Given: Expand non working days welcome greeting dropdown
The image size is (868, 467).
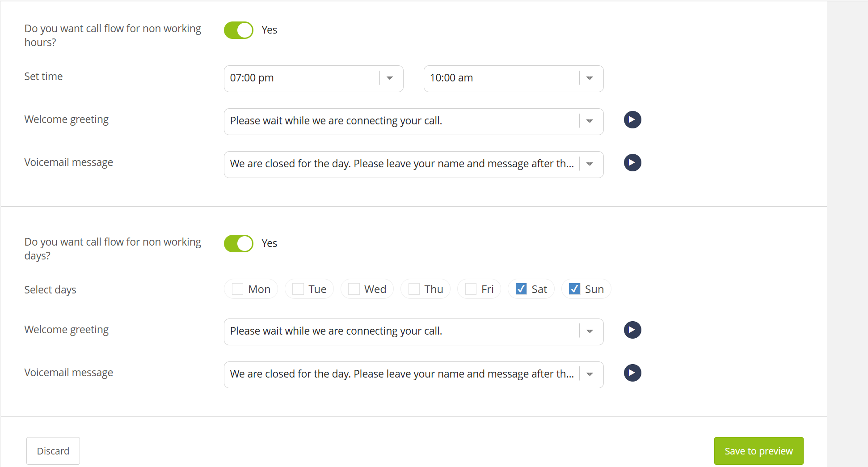Looking at the screenshot, I should tap(590, 331).
